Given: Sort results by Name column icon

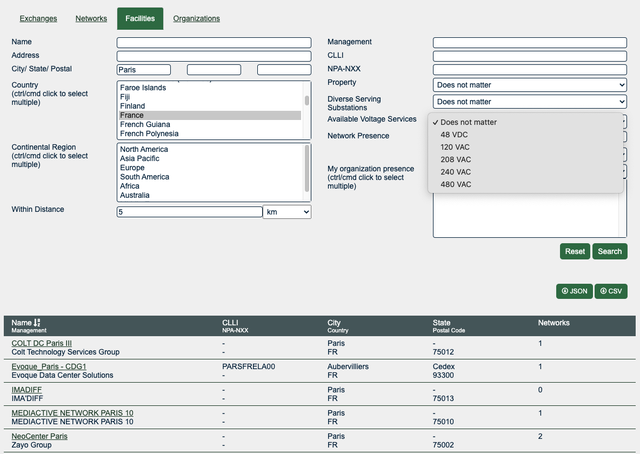Looking at the screenshot, I should [x=37, y=323].
